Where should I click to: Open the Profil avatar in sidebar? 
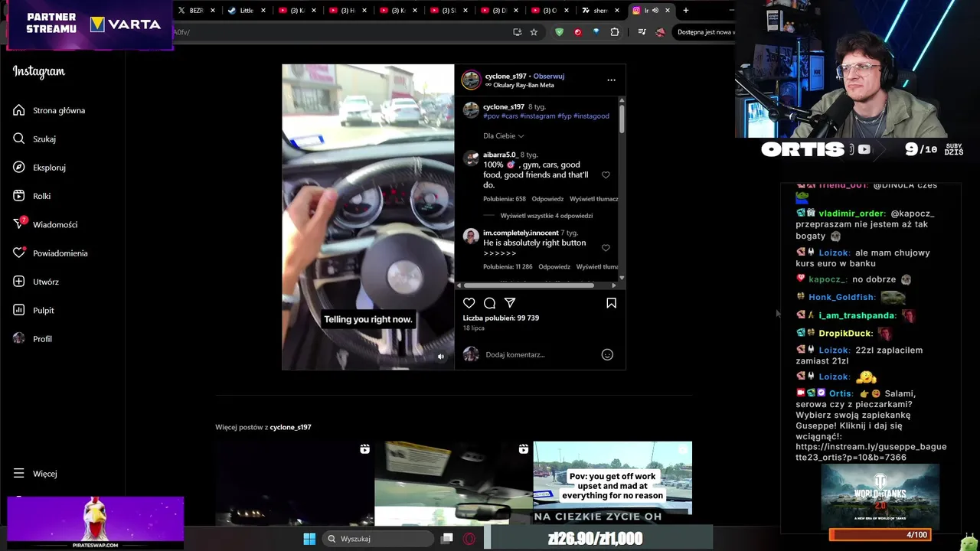pyautogui.click(x=18, y=338)
